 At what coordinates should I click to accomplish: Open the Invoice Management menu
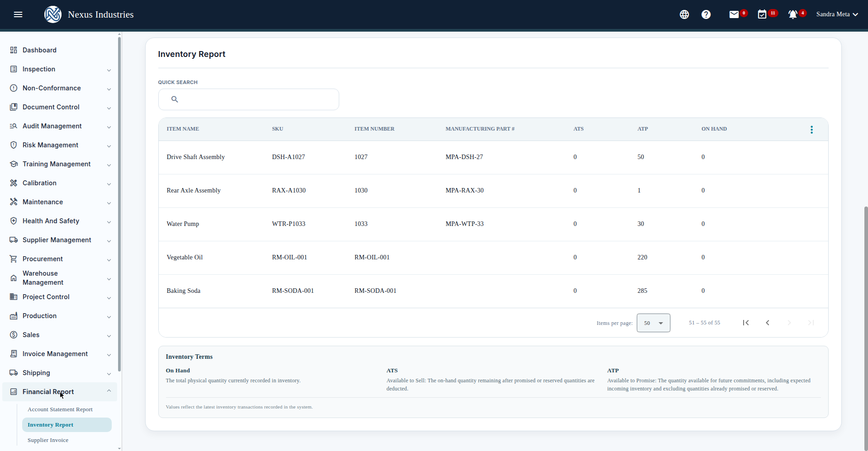pos(60,354)
